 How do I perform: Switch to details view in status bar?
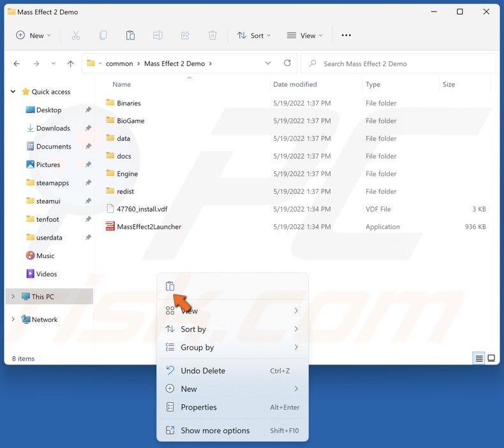point(479,358)
